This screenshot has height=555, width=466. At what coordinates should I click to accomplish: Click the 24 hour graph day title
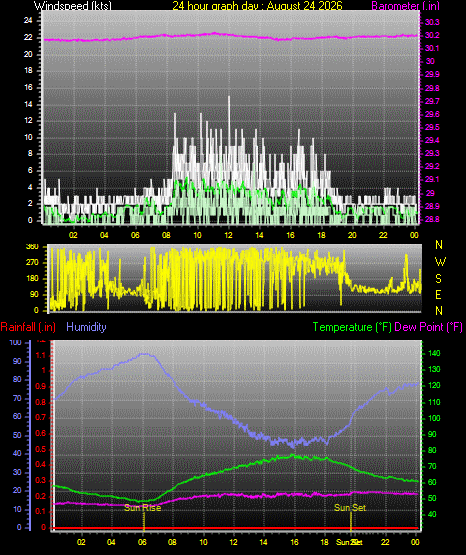point(257,5)
